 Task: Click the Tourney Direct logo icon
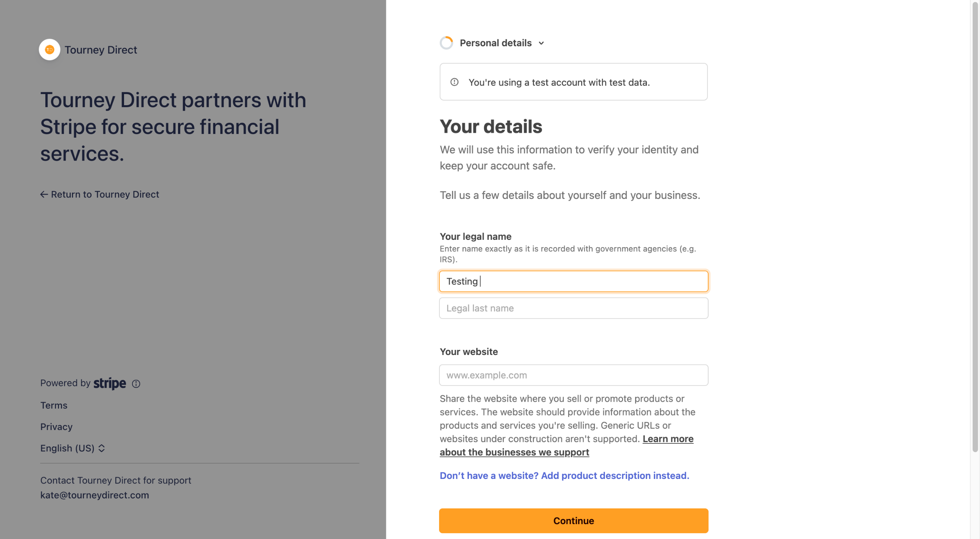click(49, 50)
